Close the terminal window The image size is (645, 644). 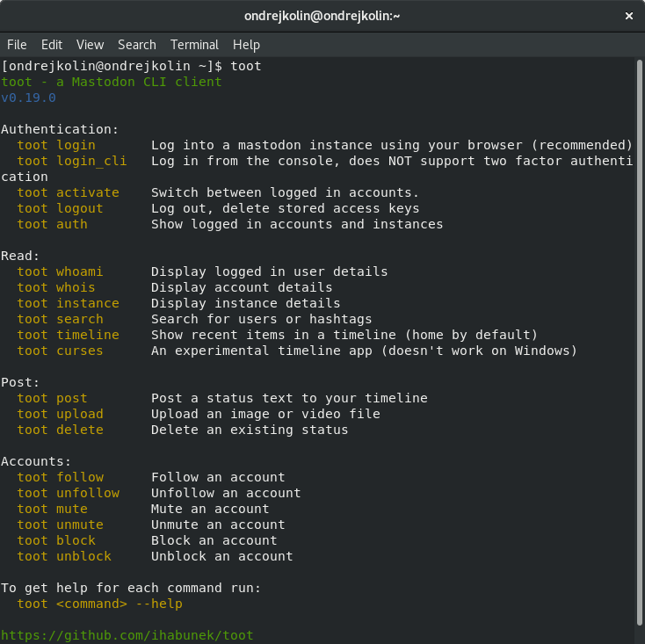[627, 16]
